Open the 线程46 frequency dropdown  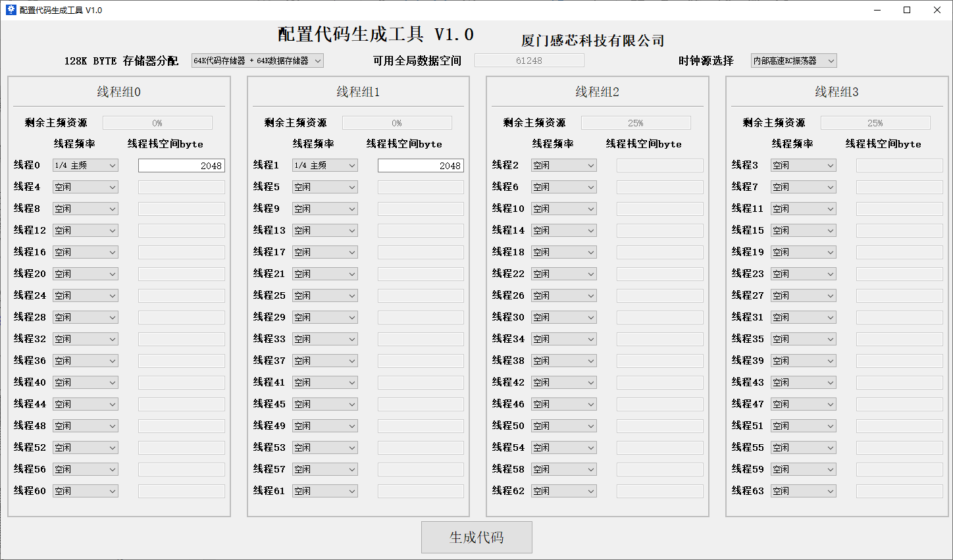564,404
